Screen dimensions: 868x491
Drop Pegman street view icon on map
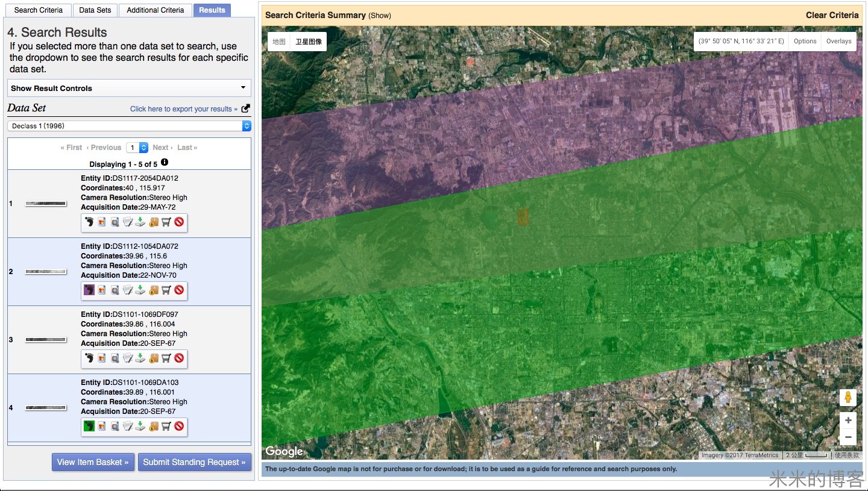848,398
